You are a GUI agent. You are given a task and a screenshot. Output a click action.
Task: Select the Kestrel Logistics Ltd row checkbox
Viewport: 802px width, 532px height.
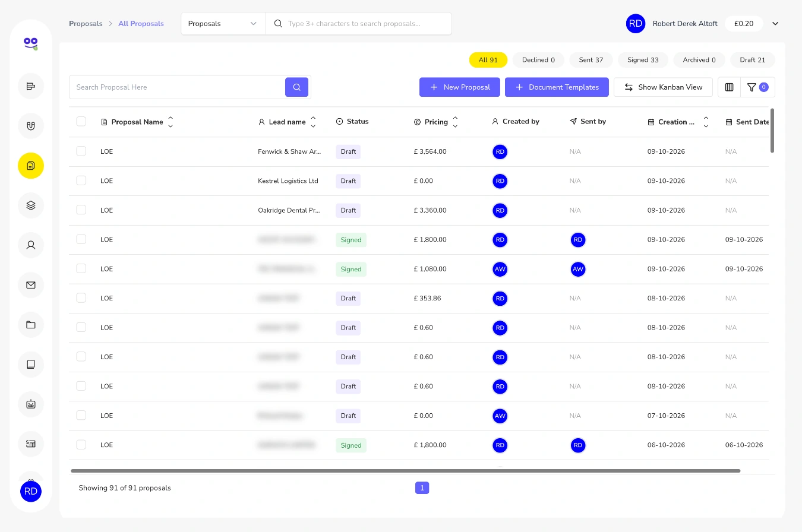pos(81,180)
